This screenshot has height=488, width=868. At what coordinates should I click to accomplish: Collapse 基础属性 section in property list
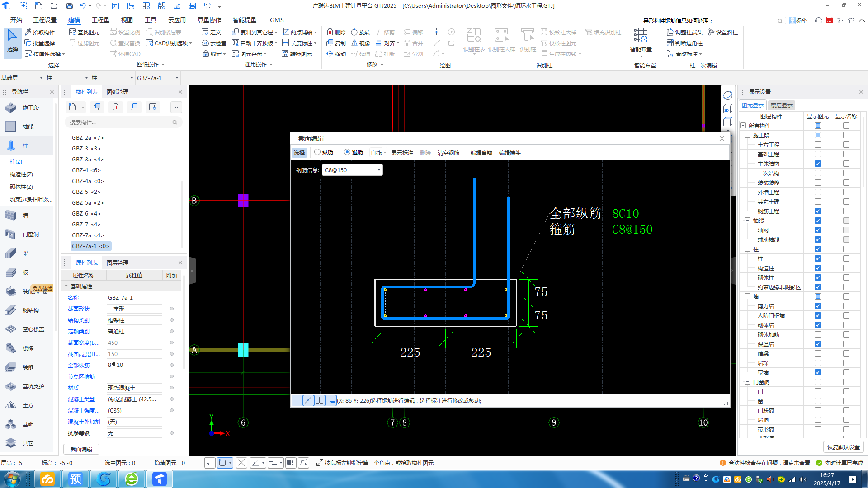[x=66, y=286]
